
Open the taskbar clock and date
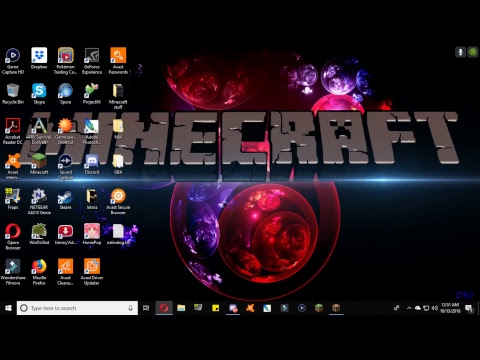point(450,308)
